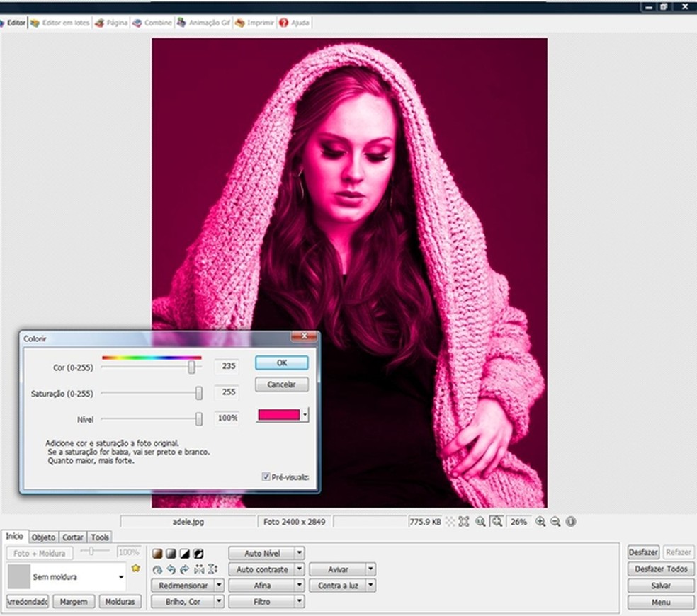Click the Desfazer Todos button
This screenshot has height=616, width=697.
click(661, 569)
